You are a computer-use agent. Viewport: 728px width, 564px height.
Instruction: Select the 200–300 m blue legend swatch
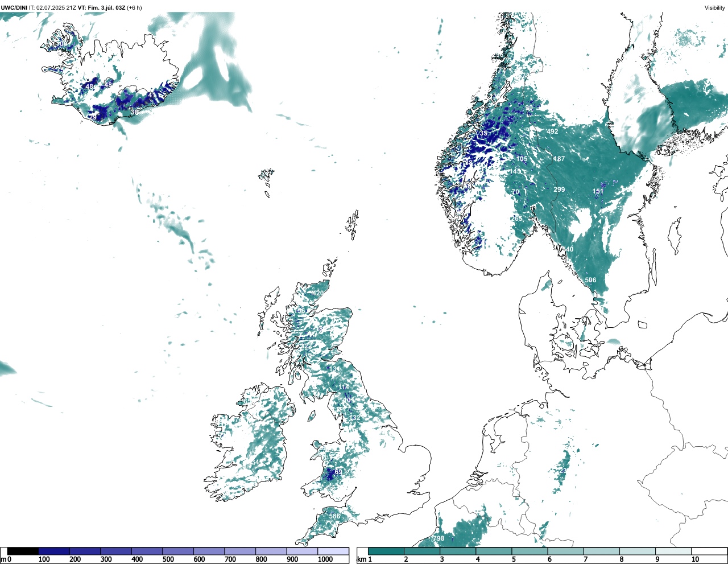(x=85, y=551)
